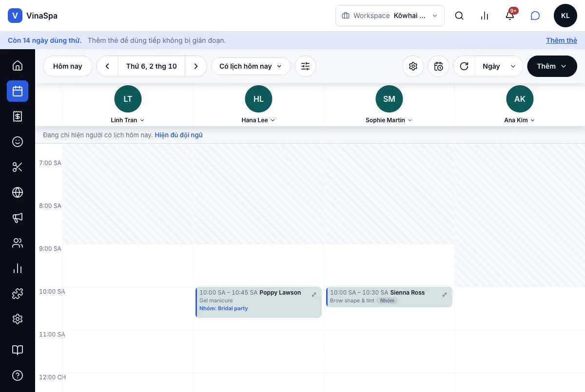The width and height of the screenshot is (585, 392).
Task: Click the search magnifier in the header
Action: [459, 16]
